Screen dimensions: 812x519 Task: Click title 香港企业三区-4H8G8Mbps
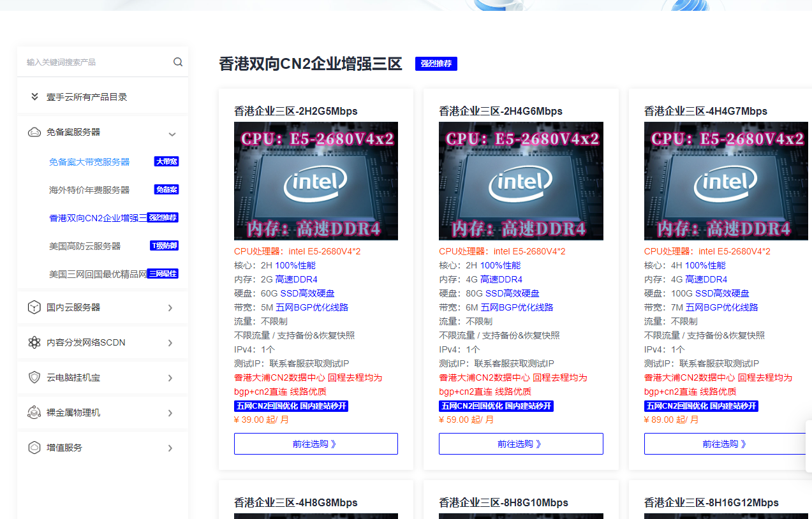(296, 502)
